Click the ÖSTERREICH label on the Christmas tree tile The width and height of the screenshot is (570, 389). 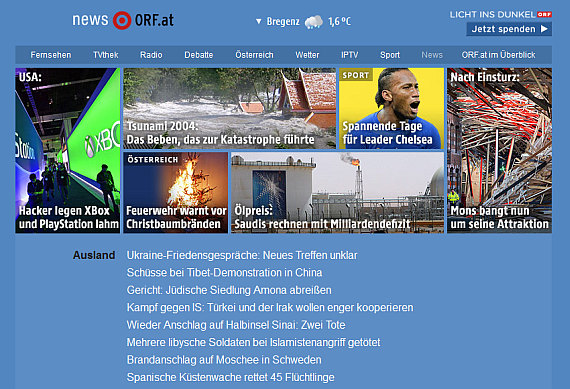153,160
